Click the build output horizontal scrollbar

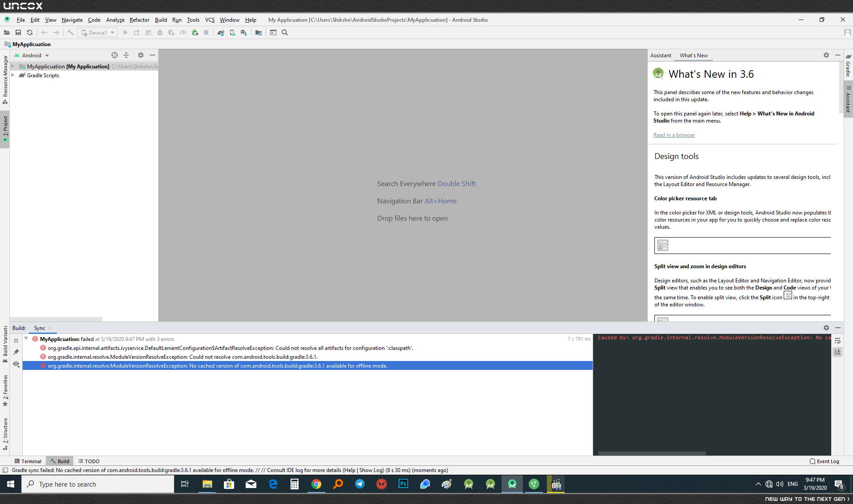(652, 453)
